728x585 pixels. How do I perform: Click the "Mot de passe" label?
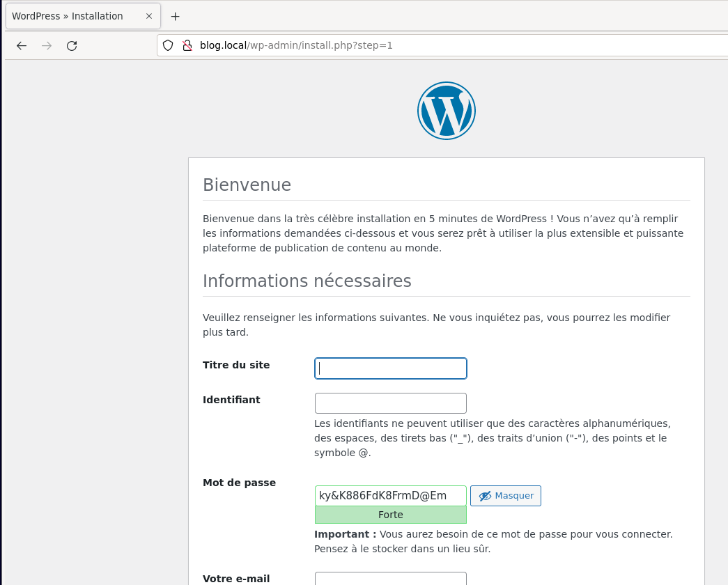coord(239,483)
